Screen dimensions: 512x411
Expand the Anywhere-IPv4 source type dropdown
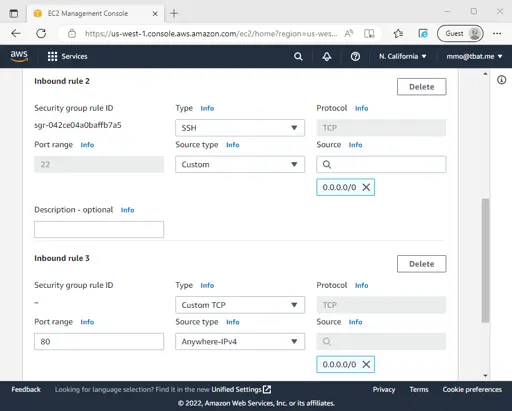[240, 341]
